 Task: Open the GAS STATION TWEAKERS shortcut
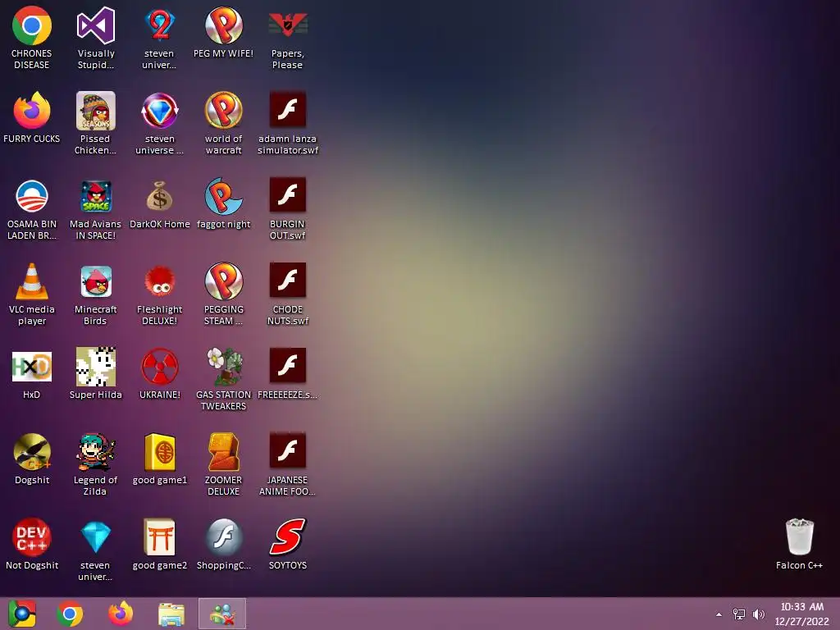tap(223, 379)
